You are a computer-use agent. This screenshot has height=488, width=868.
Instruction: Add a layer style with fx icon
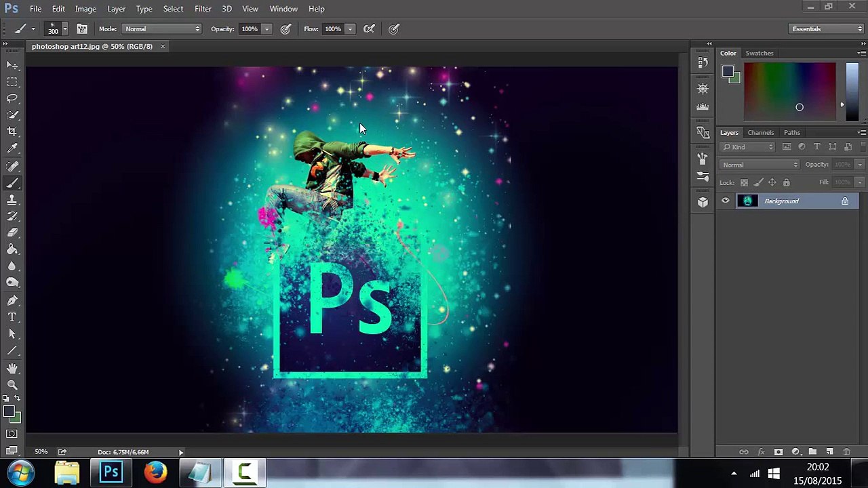point(761,452)
